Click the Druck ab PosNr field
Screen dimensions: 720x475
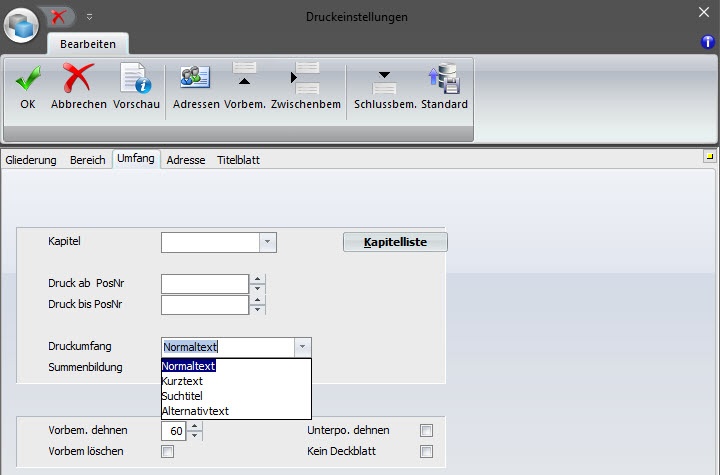click(205, 284)
